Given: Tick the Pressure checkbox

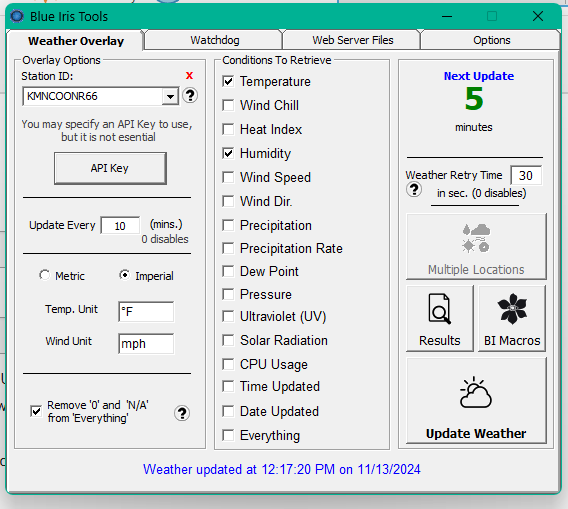Looking at the screenshot, I should click(x=228, y=295).
